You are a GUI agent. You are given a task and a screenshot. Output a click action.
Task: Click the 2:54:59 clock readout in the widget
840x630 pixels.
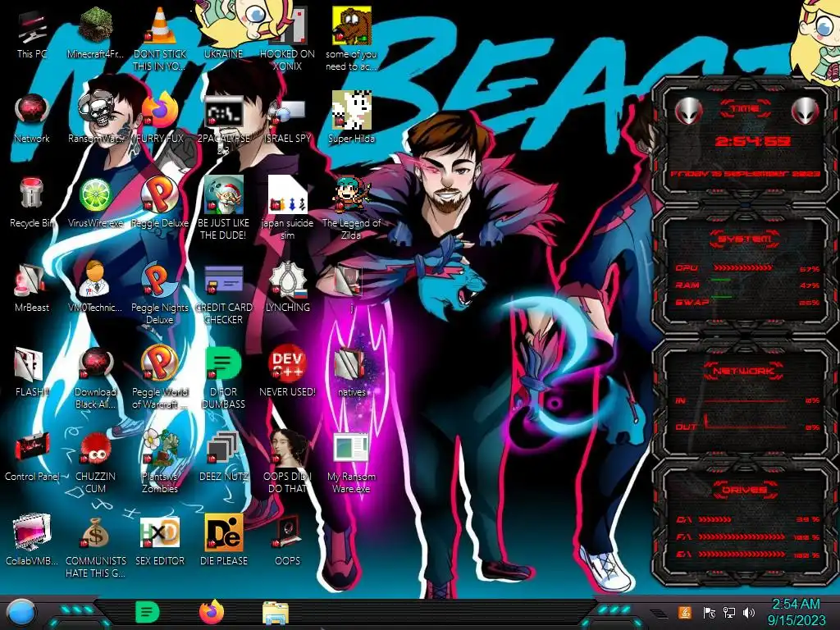pos(752,141)
